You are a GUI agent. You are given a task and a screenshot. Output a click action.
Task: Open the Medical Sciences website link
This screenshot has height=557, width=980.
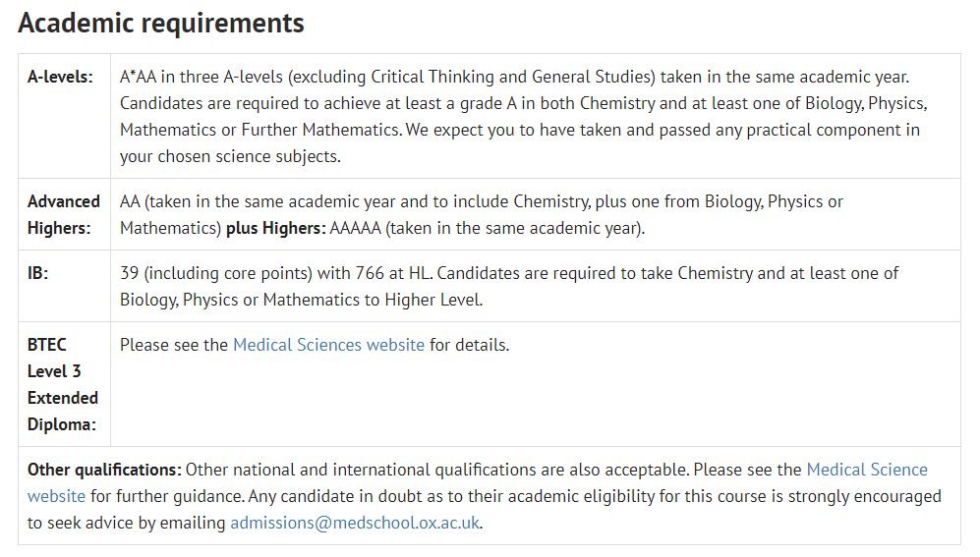(328, 345)
